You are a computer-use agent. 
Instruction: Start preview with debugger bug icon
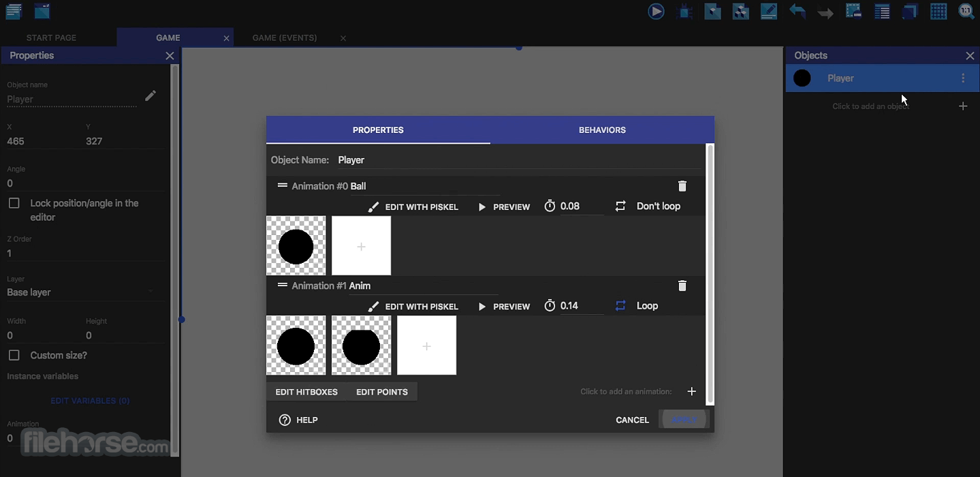pyautogui.click(x=685, y=12)
